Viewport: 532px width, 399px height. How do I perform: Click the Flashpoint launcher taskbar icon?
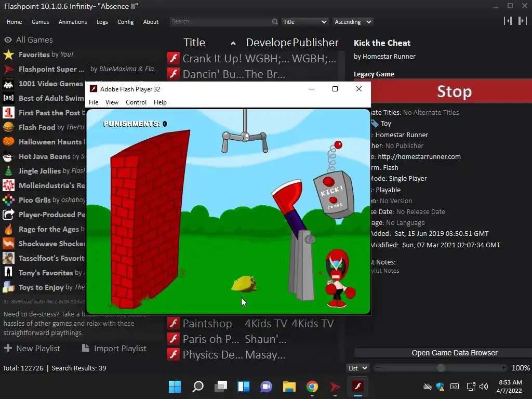pos(335,387)
